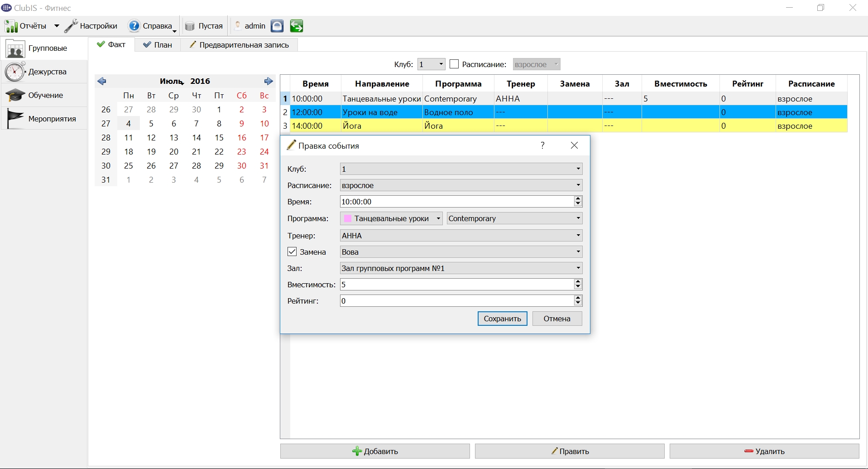868x469 pixels.
Task: Click the Пустая database icon
Action: 190,26
